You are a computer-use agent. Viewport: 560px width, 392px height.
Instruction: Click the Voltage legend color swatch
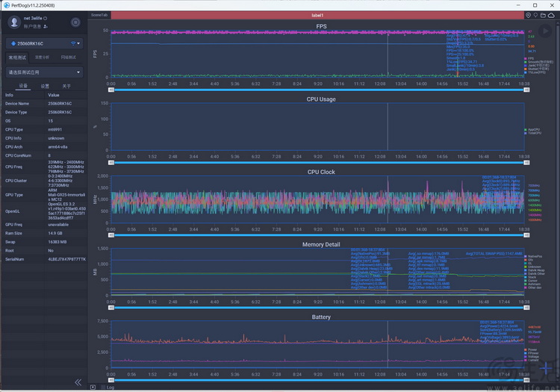tap(526, 357)
